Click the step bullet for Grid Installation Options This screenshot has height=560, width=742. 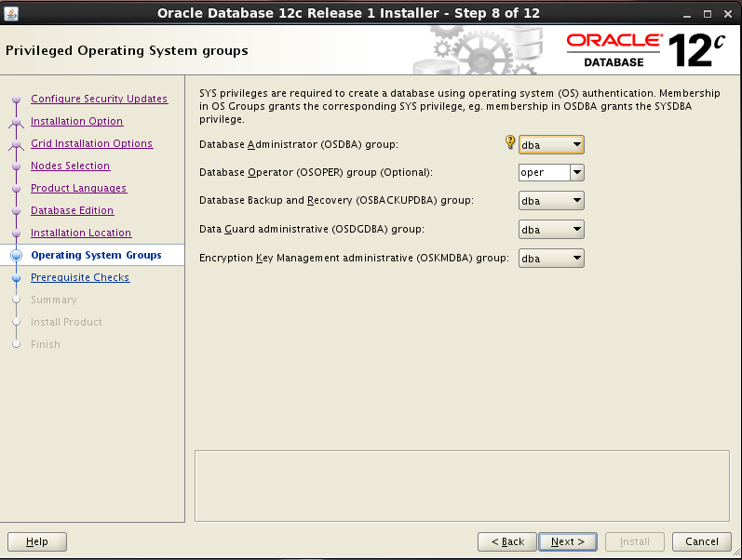pos(17,144)
